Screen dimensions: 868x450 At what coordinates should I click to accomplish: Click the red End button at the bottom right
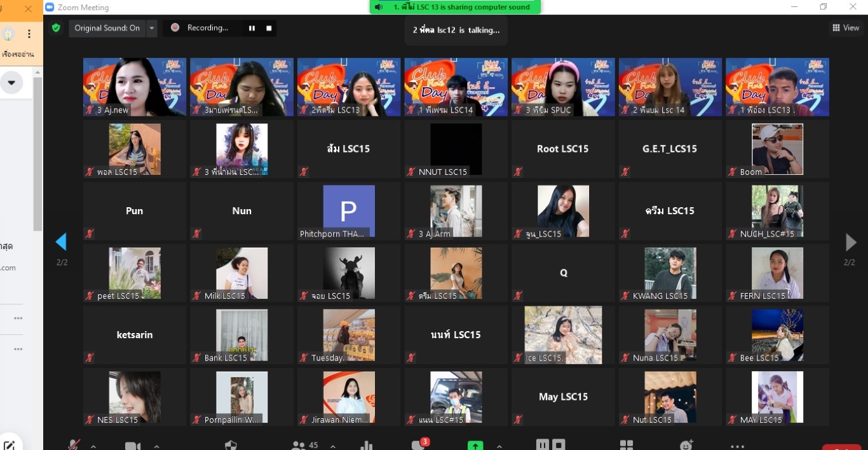pyautogui.click(x=842, y=447)
